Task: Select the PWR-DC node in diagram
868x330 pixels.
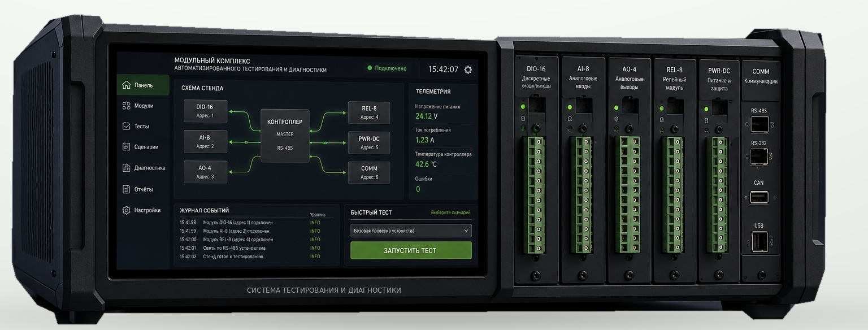Action: (369, 142)
